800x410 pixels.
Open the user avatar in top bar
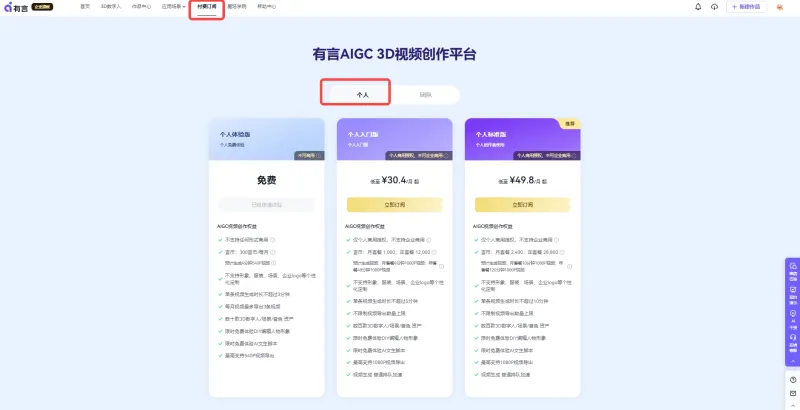(780, 7)
